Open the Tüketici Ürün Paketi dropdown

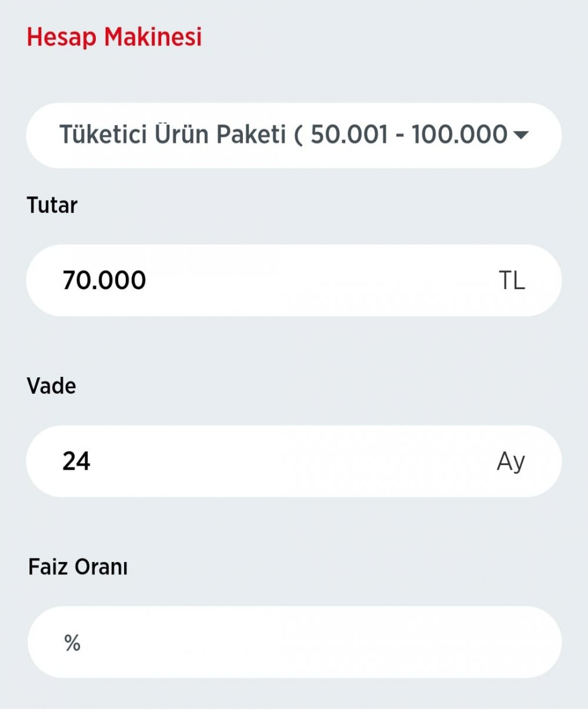click(293, 135)
